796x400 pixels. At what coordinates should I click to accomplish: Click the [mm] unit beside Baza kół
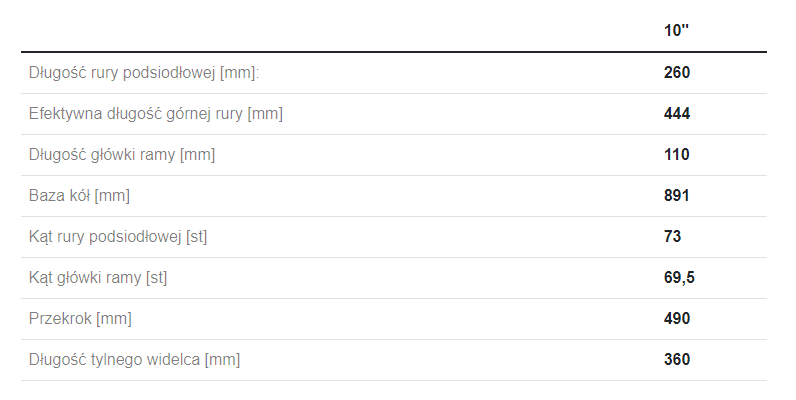click(113, 196)
